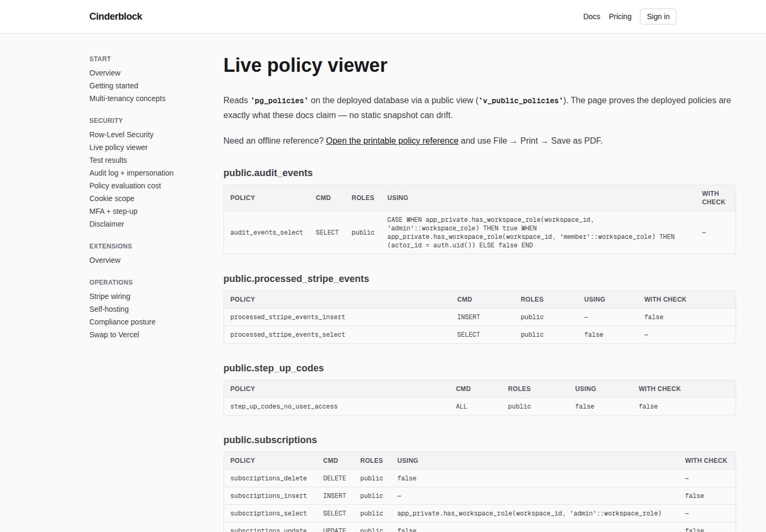Image resolution: width=766 pixels, height=532 pixels.
Task: Open Cookie scope in sidebar
Action: pos(112,198)
